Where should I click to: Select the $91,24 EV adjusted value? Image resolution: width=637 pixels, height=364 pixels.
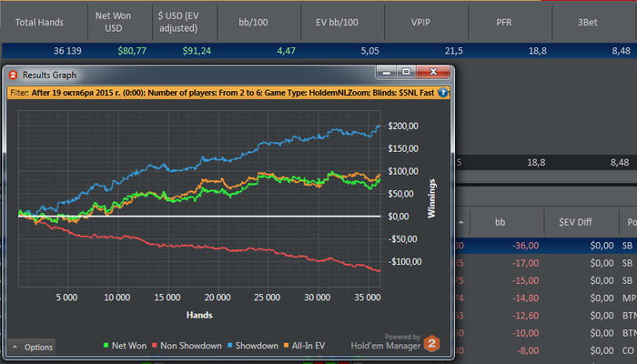tap(197, 51)
